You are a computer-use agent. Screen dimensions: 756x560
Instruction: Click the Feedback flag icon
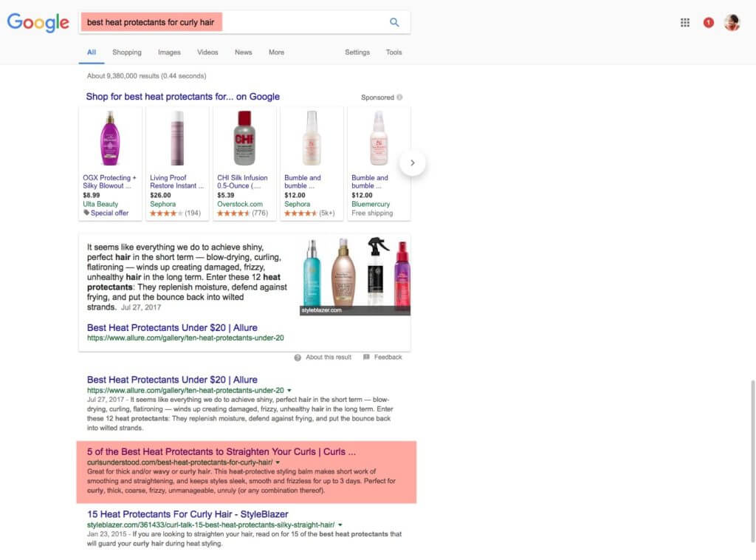[366, 357]
